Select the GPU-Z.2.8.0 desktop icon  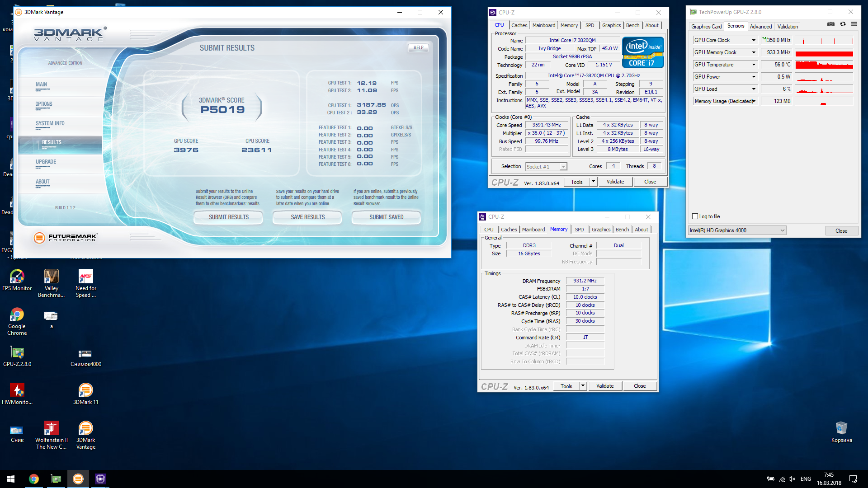coord(17,356)
